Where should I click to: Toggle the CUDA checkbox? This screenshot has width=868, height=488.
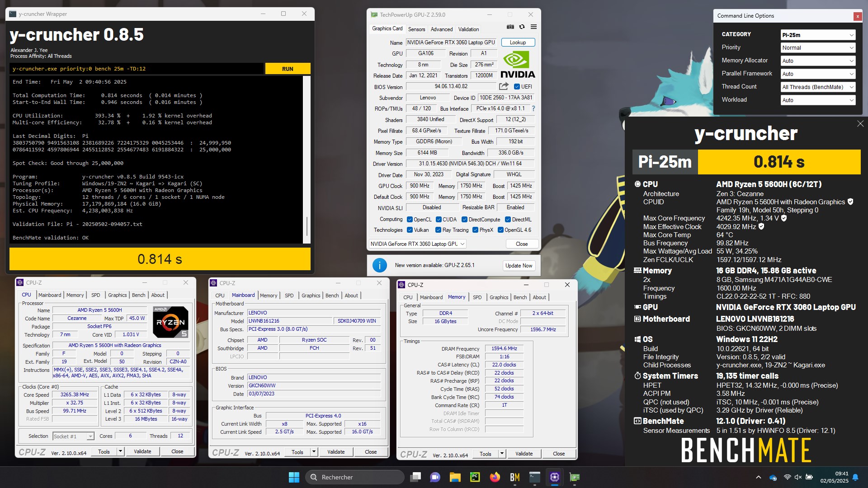[x=439, y=220]
